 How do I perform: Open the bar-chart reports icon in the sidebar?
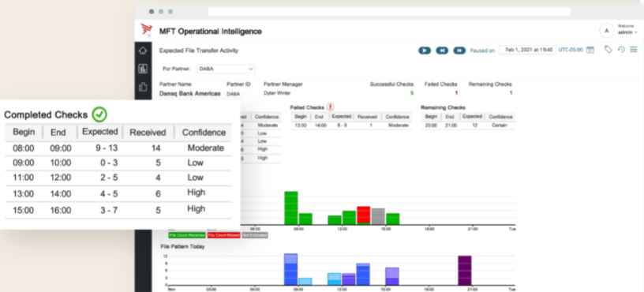pyautogui.click(x=143, y=69)
